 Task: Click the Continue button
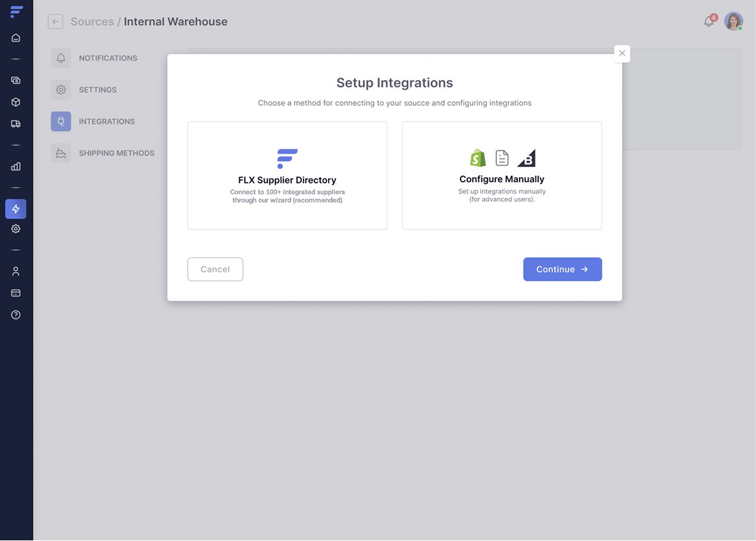pyautogui.click(x=563, y=269)
